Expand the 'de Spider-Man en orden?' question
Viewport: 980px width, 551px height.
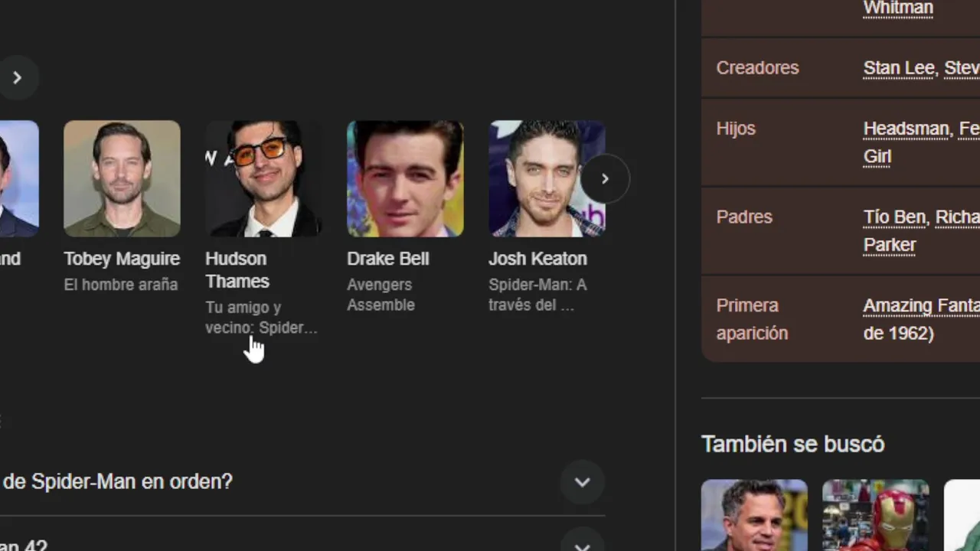pyautogui.click(x=582, y=482)
